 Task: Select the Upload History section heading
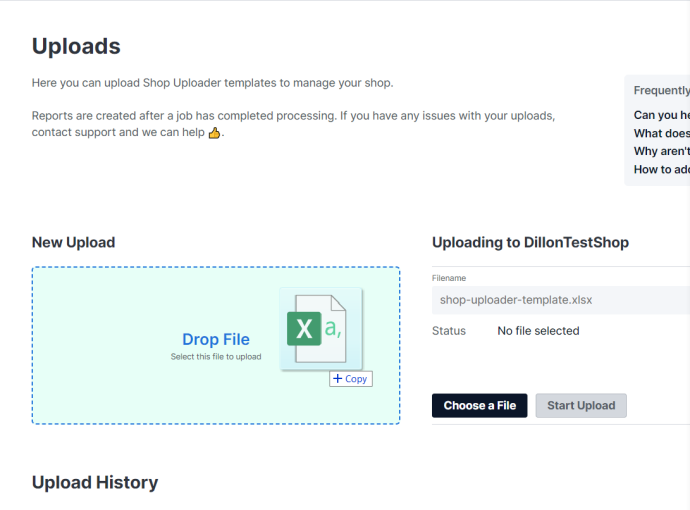(95, 483)
